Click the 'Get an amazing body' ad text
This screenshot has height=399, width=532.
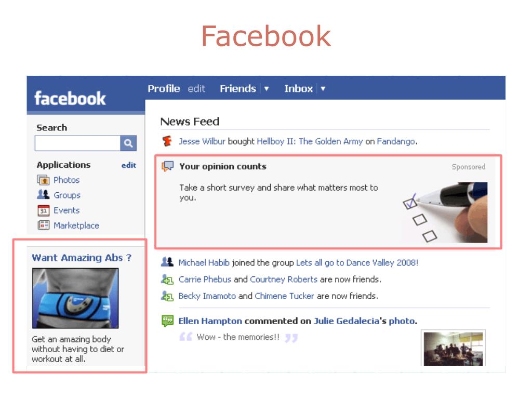(78, 349)
